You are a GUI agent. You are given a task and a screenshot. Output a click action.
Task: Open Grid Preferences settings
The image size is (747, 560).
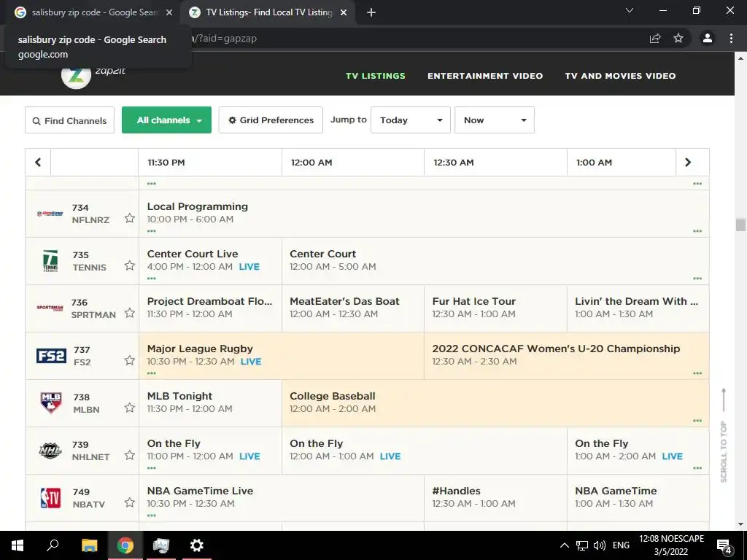tap(271, 120)
